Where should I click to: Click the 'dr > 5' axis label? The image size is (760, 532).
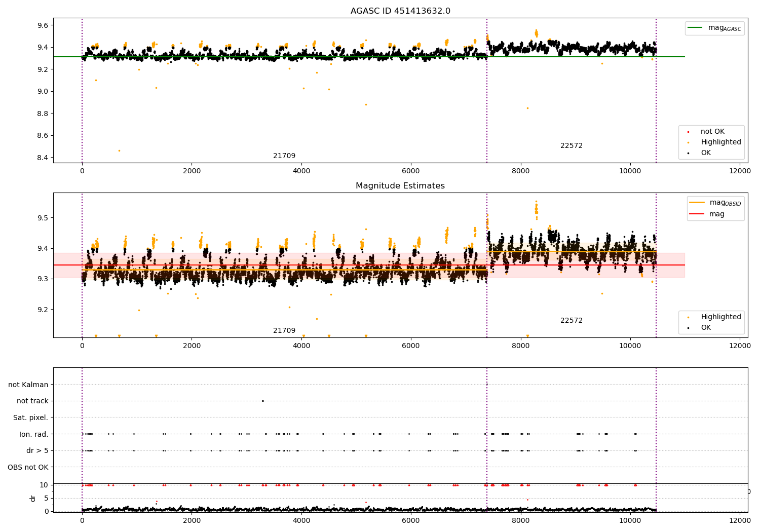[37, 451]
